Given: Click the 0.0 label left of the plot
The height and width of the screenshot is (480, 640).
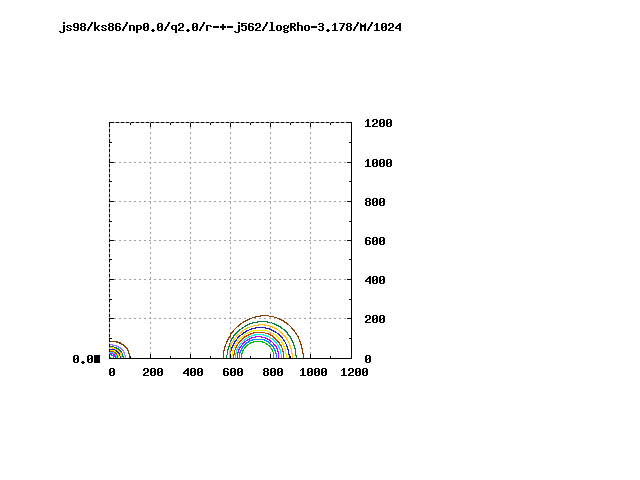Looking at the screenshot, I should [83, 359].
